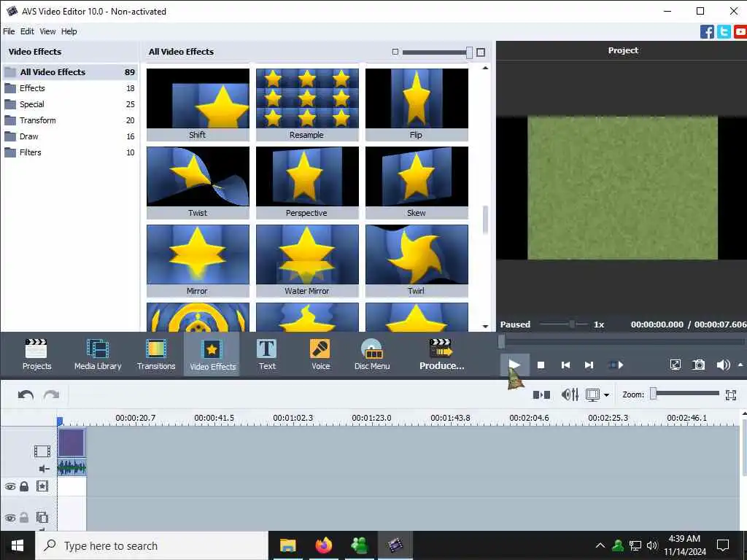Open the Voice recording tool

click(x=321, y=355)
